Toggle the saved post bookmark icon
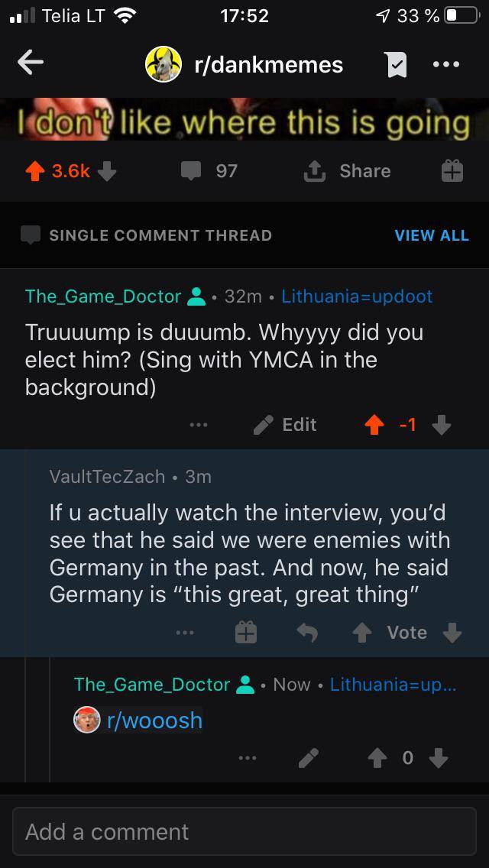This screenshot has width=489, height=868. [397, 65]
